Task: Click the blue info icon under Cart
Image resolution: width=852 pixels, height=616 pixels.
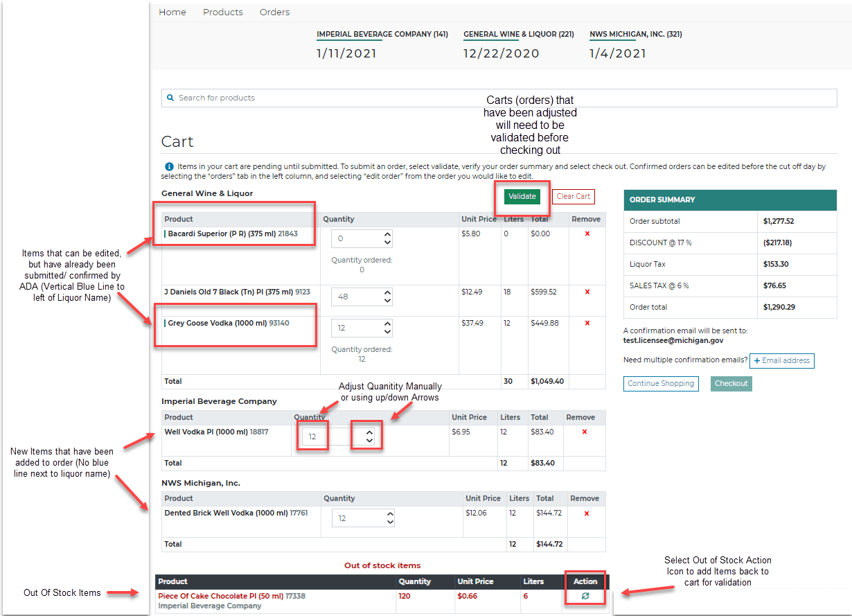Action: [x=169, y=167]
